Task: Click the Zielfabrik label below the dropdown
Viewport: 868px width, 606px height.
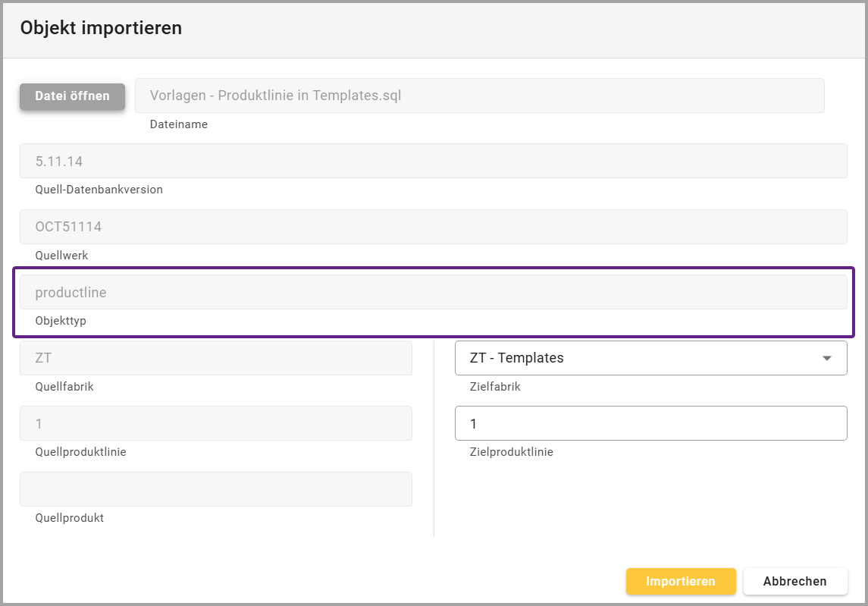Action: click(x=495, y=387)
